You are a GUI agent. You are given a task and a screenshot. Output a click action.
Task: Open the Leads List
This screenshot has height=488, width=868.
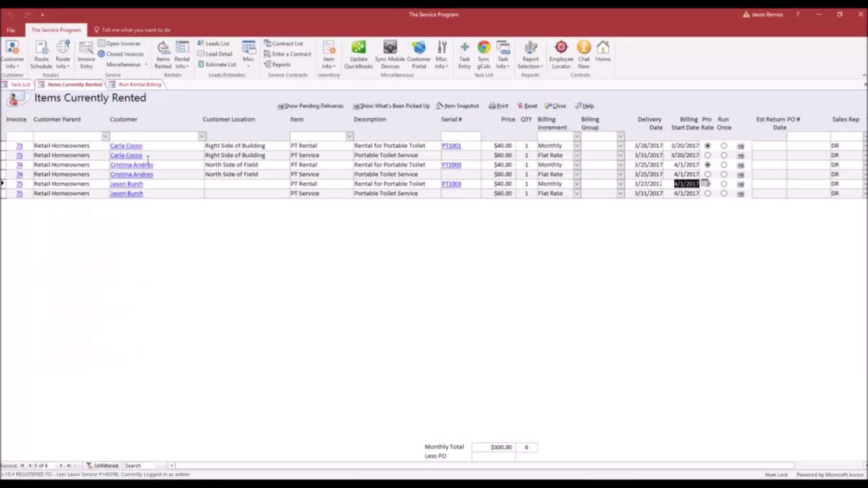coord(214,43)
